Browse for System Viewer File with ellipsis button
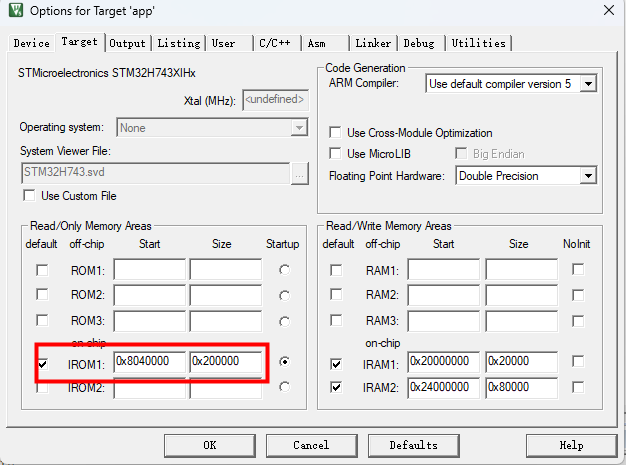 [299, 174]
